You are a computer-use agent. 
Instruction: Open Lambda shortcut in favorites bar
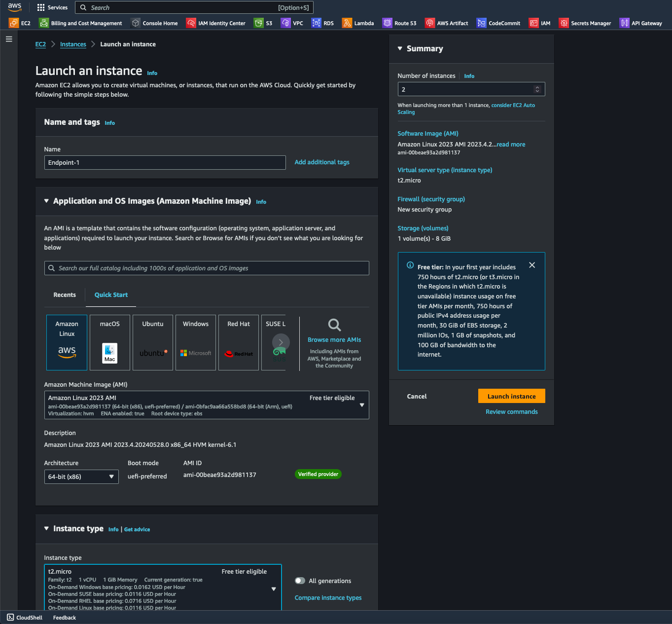[358, 23]
